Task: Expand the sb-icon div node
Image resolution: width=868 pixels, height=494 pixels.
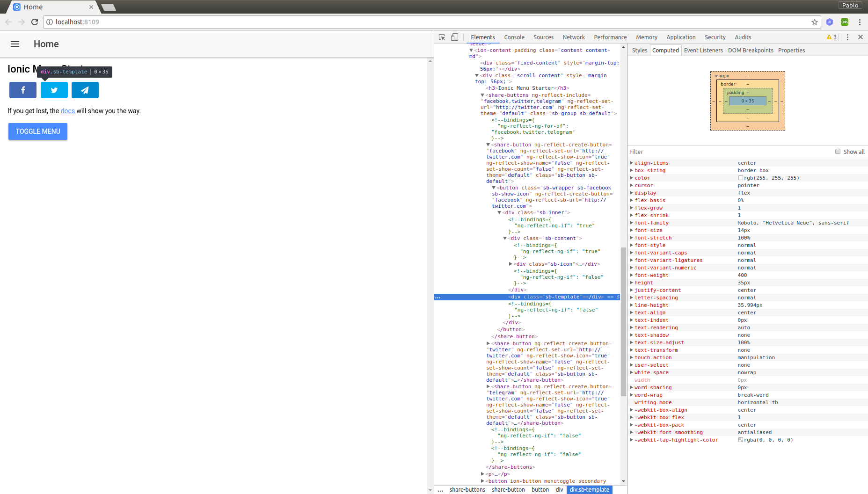Action: tap(511, 264)
